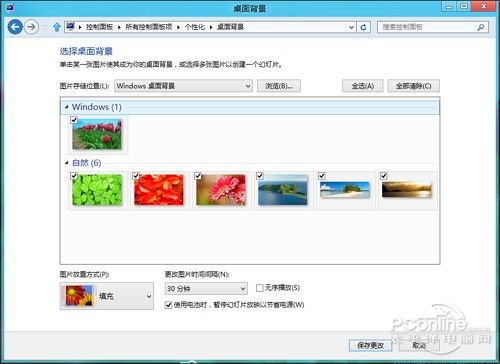Uncheck the beach panorama wallpaper checkbox

tap(322, 176)
